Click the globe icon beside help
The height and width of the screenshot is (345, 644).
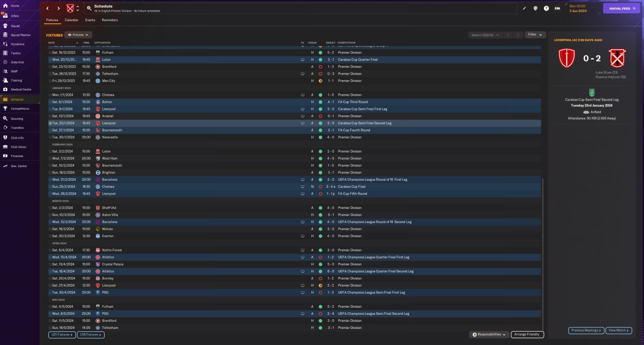535,8
